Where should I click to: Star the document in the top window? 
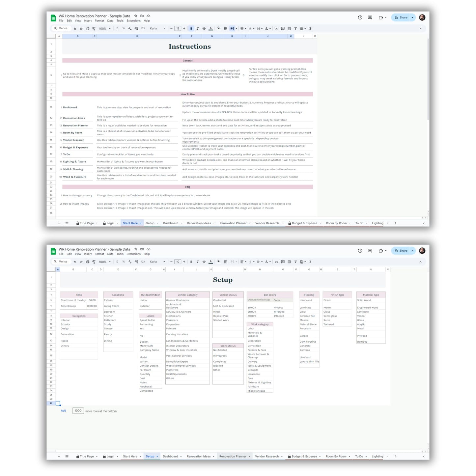136,16
